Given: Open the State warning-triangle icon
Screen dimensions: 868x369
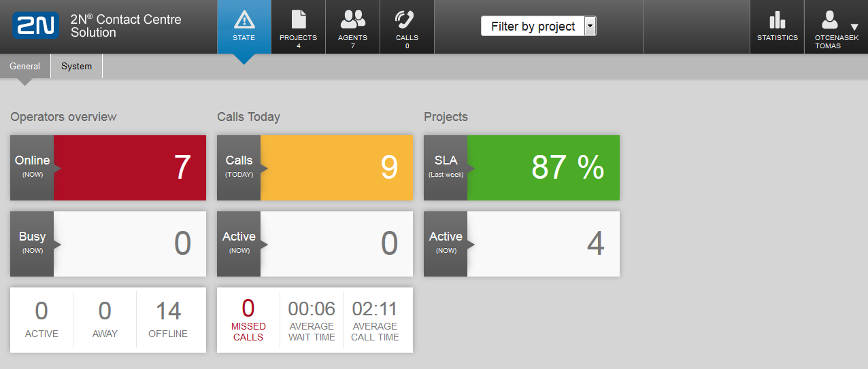Looking at the screenshot, I should coord(244,19).
